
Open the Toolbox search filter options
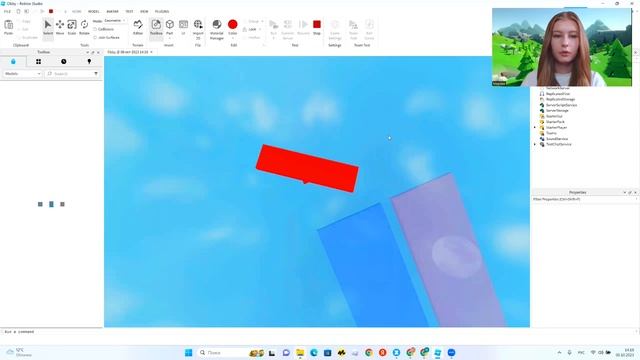[x=96, y=74]
